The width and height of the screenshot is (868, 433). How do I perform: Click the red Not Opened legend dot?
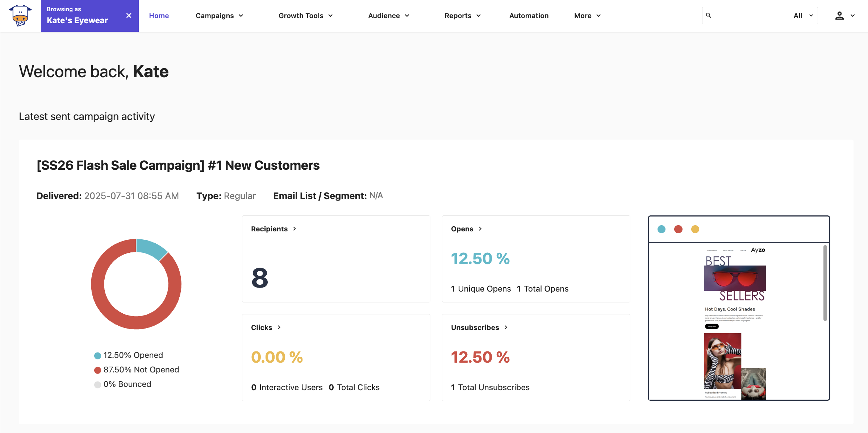coord(97,370)
